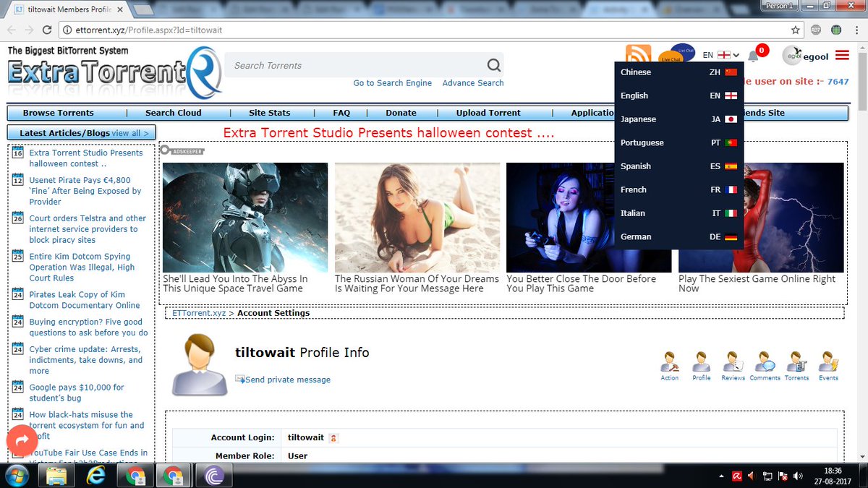The height and width of the screenshot is (488, 868).
Task: Click the orange RSS feed icon
Action: click(x=637, y=53)
